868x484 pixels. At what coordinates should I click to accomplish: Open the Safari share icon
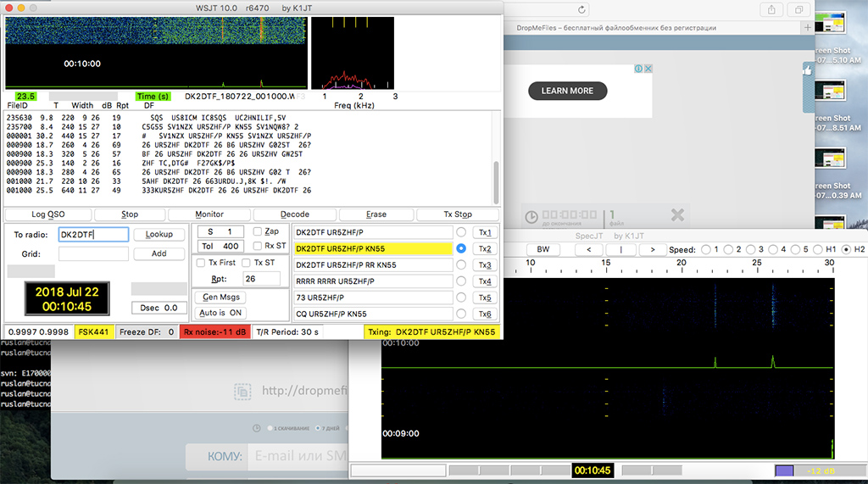coord(771,9)
